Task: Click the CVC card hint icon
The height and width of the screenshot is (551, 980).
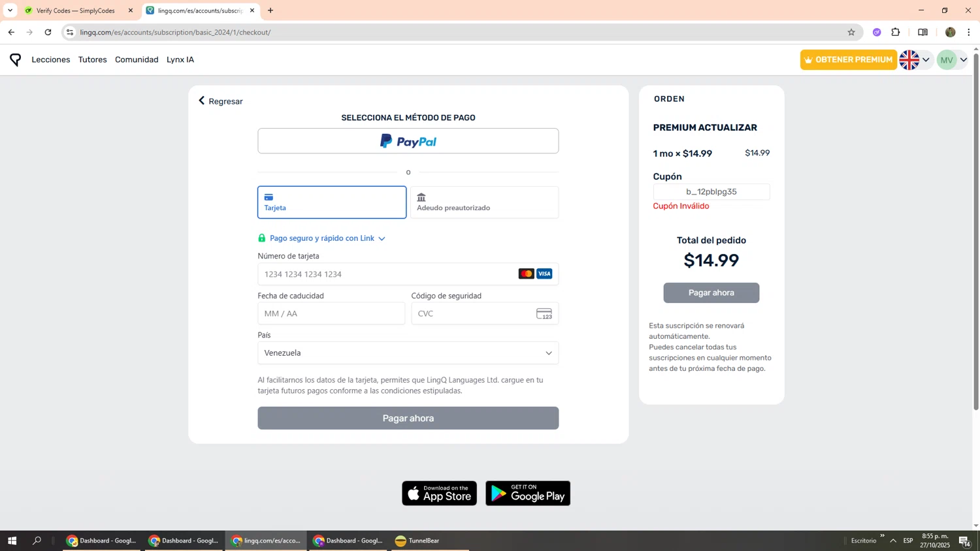Action: click(544, 314)
